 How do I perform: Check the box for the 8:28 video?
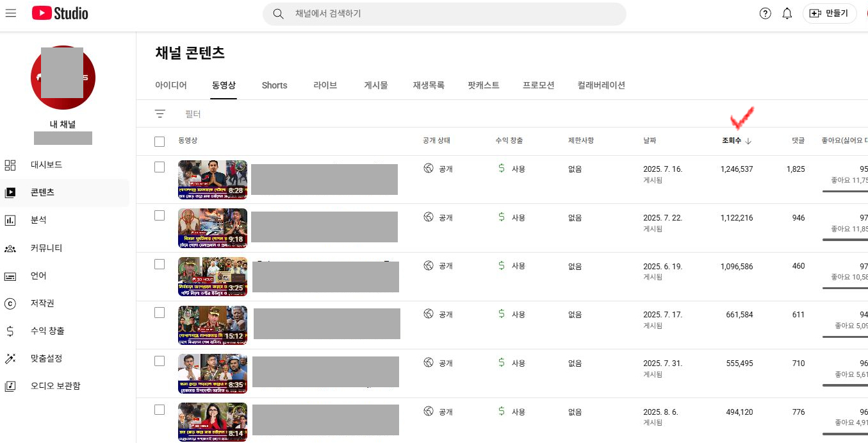tap(160, 167)
